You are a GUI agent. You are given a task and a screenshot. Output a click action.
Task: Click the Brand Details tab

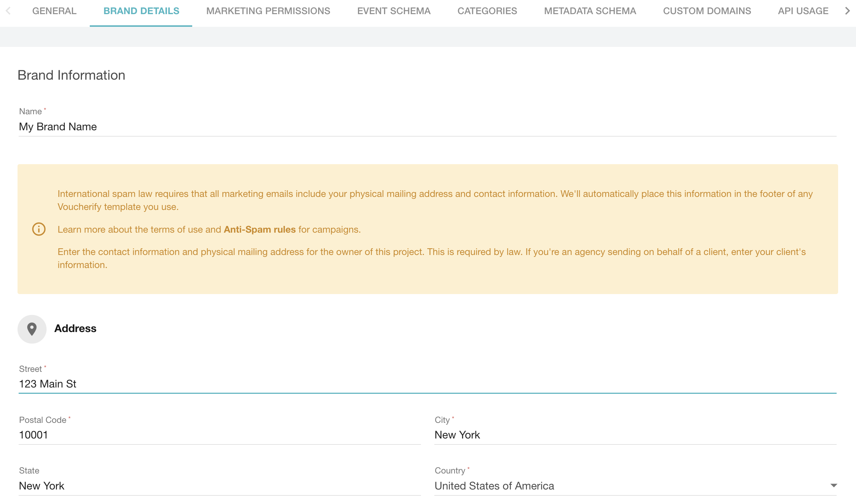(141, 11)
